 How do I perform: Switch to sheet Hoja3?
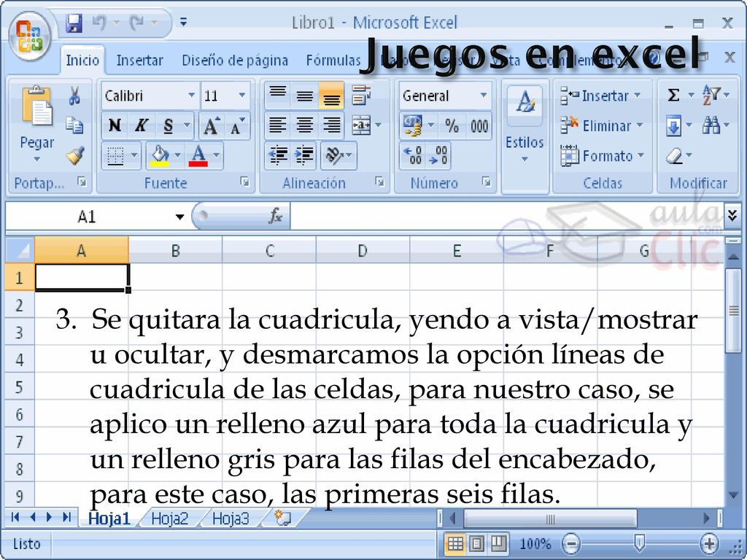click(x=231, y=518)
